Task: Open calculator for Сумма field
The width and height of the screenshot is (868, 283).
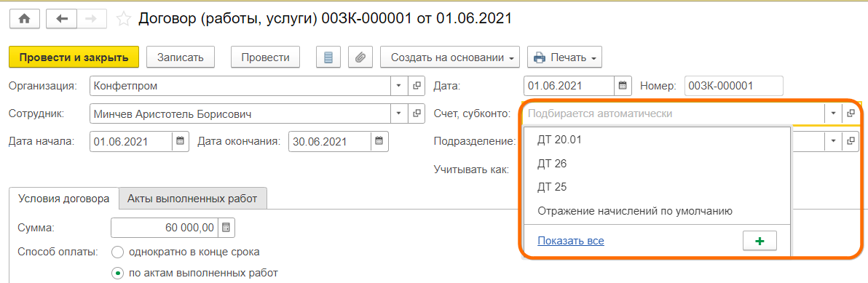Action: click(226, 227)
